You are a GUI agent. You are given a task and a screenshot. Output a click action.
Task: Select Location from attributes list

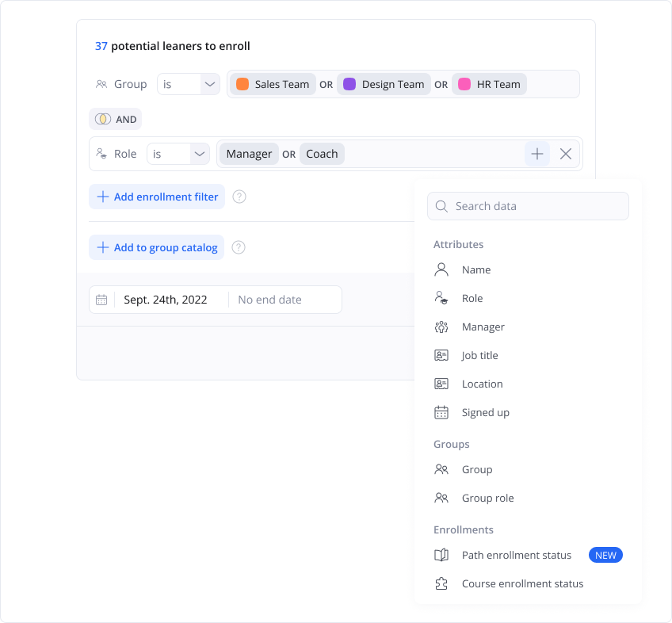point(482,384)
